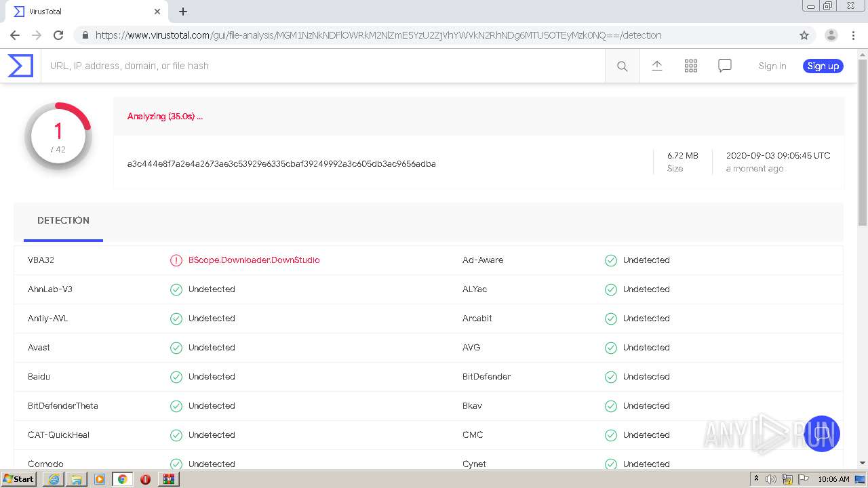Open the Windows Start button
868x488 pixels.
point(19,479)
